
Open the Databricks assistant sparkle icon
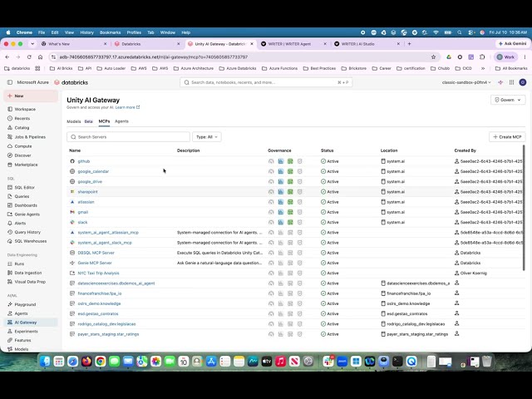click(500, 82)
